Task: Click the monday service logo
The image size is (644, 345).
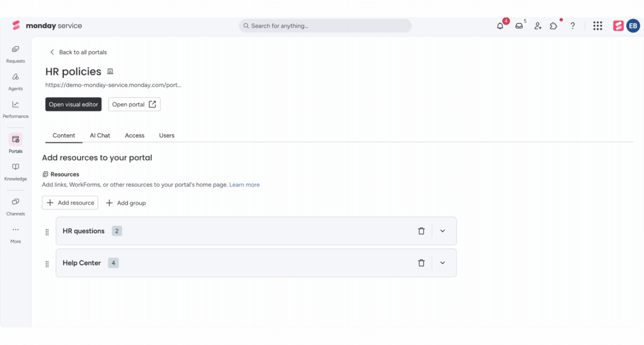Action: [x=47, y=26]
